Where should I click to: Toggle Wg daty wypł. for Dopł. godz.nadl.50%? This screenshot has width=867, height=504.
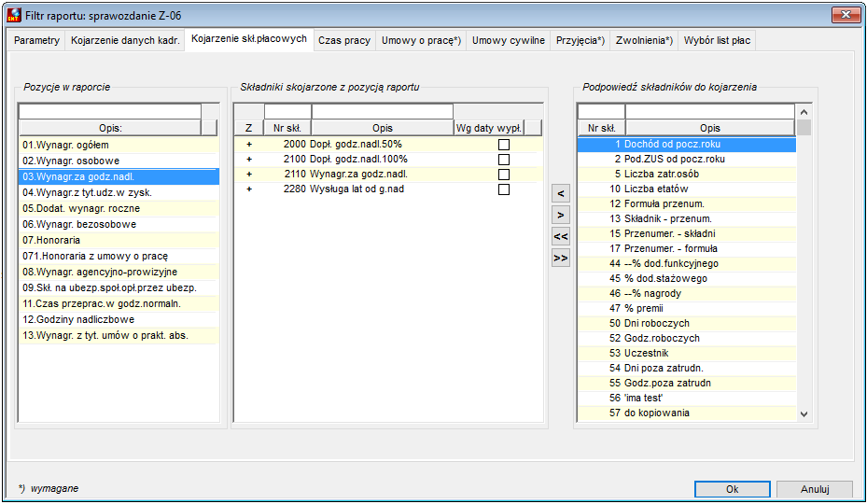click(x=504, y=145)
